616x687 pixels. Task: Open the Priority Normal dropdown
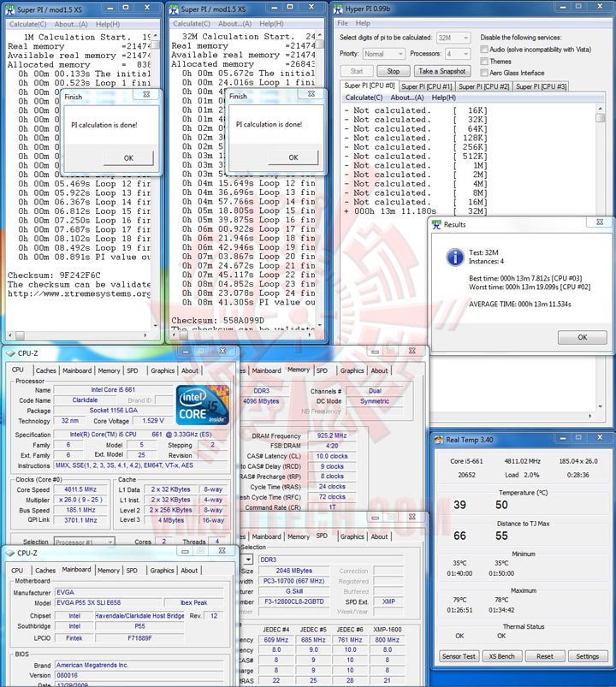click(383, 54)
